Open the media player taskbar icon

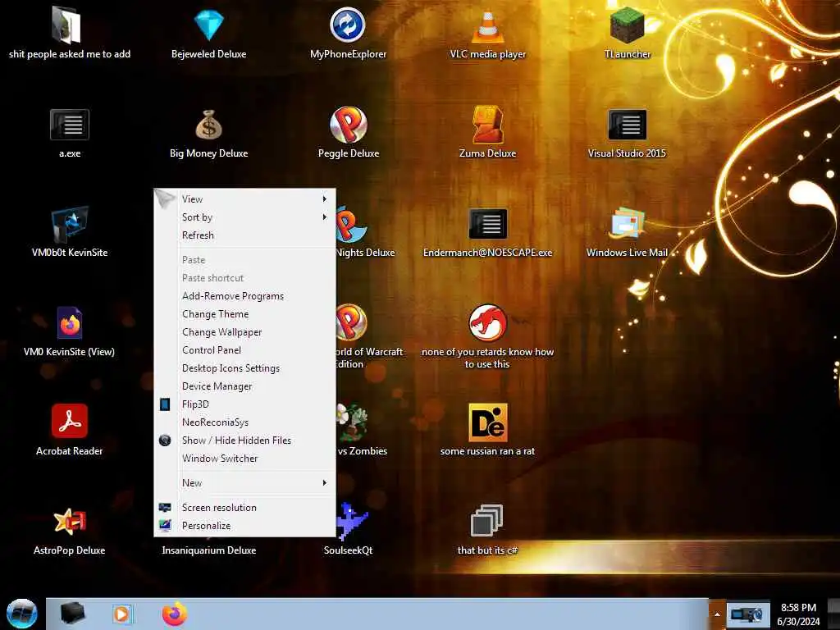[x=122, y=614]
